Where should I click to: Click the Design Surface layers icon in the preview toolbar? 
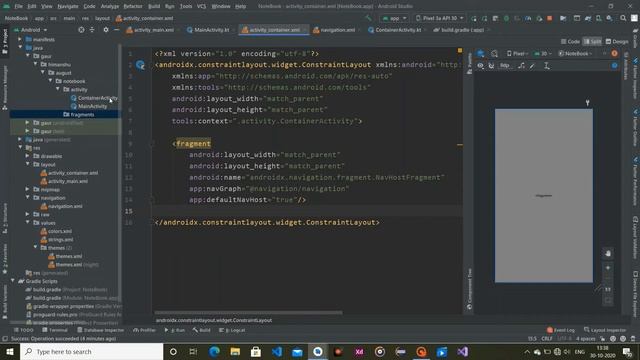[x=480, y=53]
